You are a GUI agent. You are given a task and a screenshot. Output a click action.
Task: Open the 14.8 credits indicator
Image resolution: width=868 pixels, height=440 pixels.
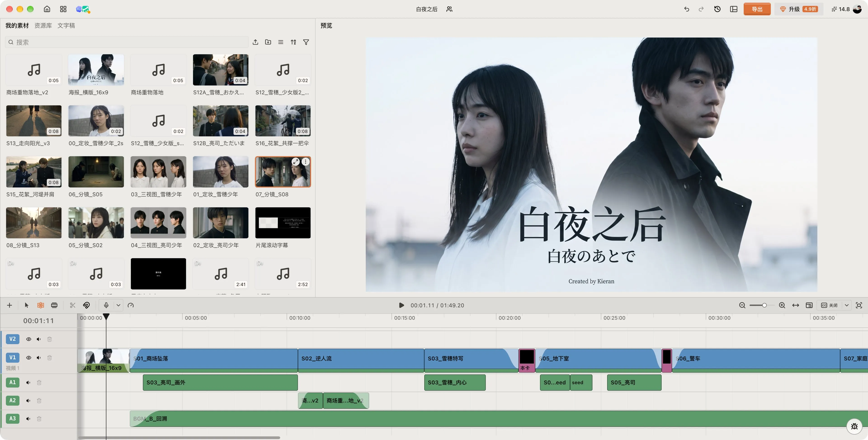coord(840,9)
